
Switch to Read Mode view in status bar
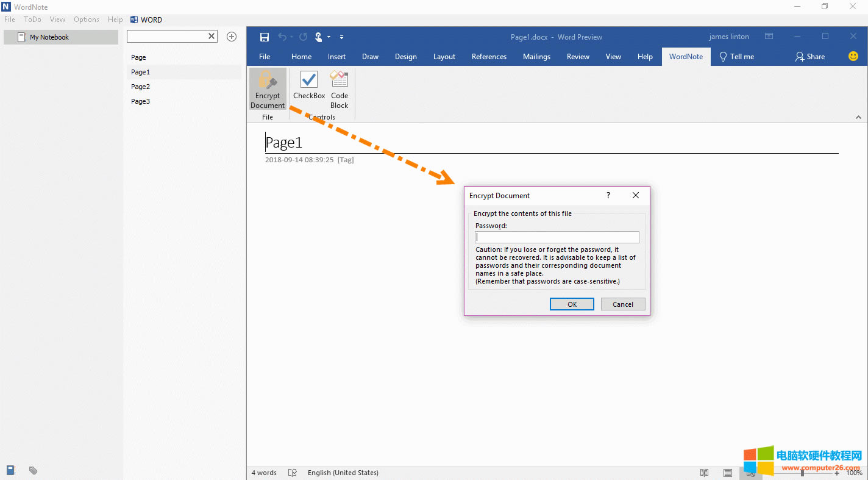pyautogui.click(x=705, y=473)
